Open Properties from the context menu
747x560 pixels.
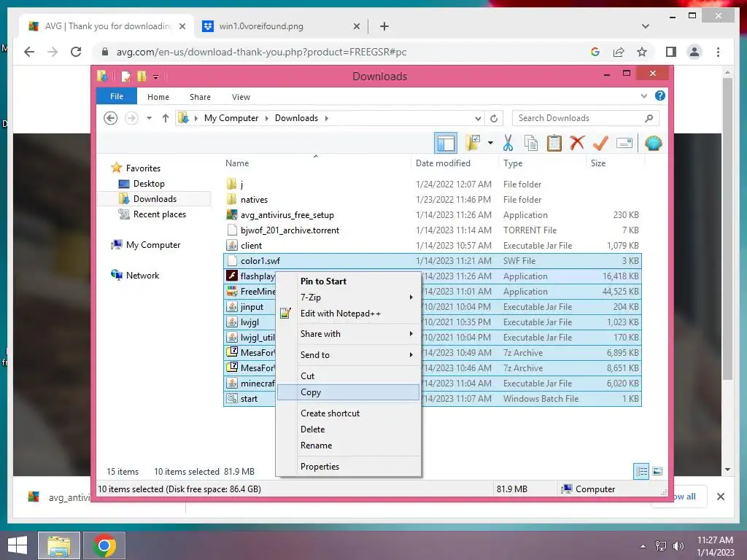coord(348,467)
